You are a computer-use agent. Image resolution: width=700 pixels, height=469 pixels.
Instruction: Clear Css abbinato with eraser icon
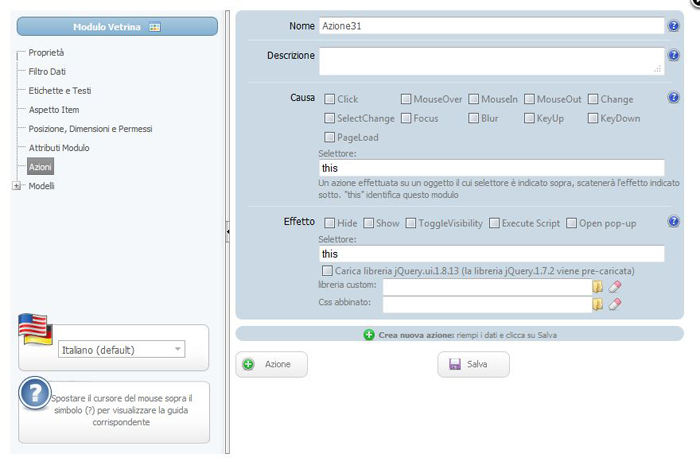coord(615,304)
